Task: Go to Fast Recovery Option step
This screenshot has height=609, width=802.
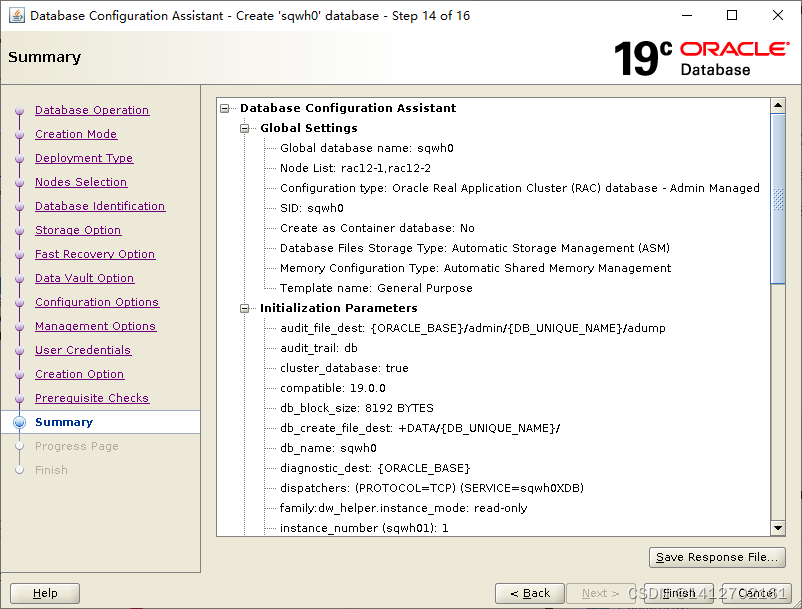Action: pos(95,254)
